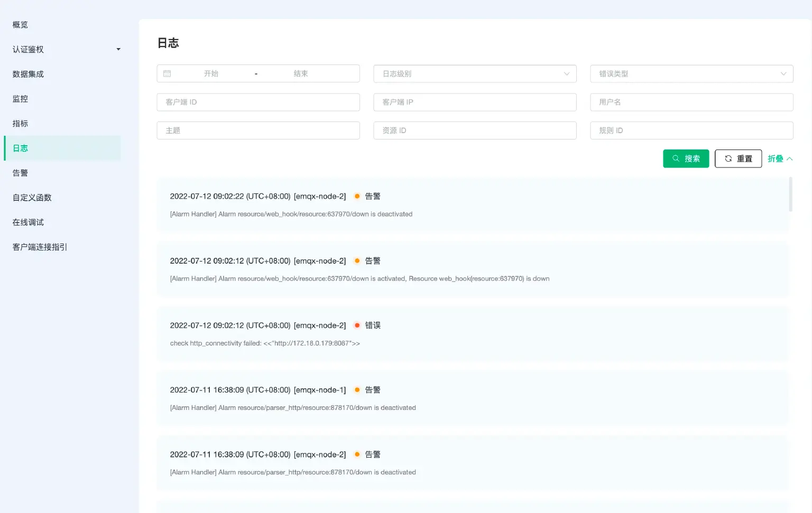Navigate to 自定义函数 in the sidebar
Screen dimensions: 812x513
click(x=32, y=198)
